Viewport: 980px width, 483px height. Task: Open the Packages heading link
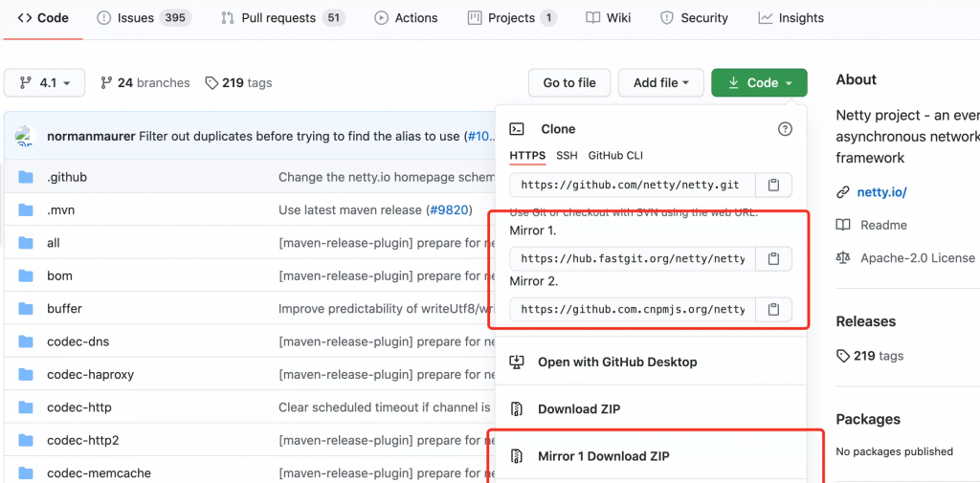(868, 419)
